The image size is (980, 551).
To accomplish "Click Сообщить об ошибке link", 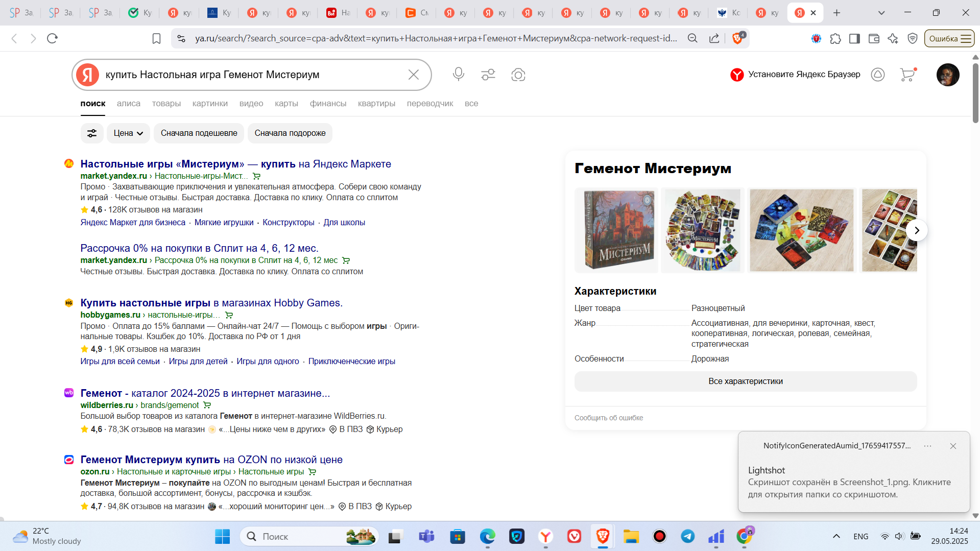I will [x=609, y=418].
